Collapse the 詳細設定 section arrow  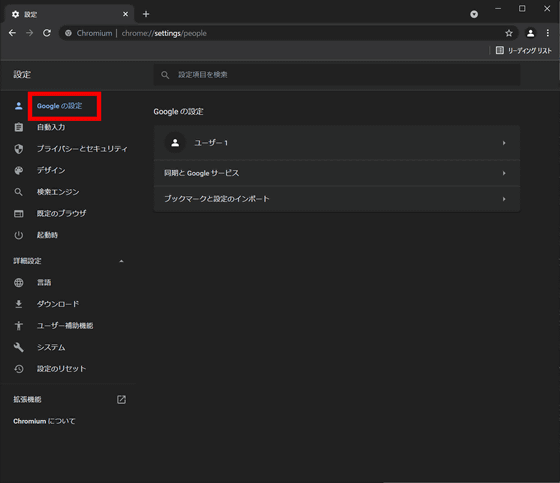(121, 261)
